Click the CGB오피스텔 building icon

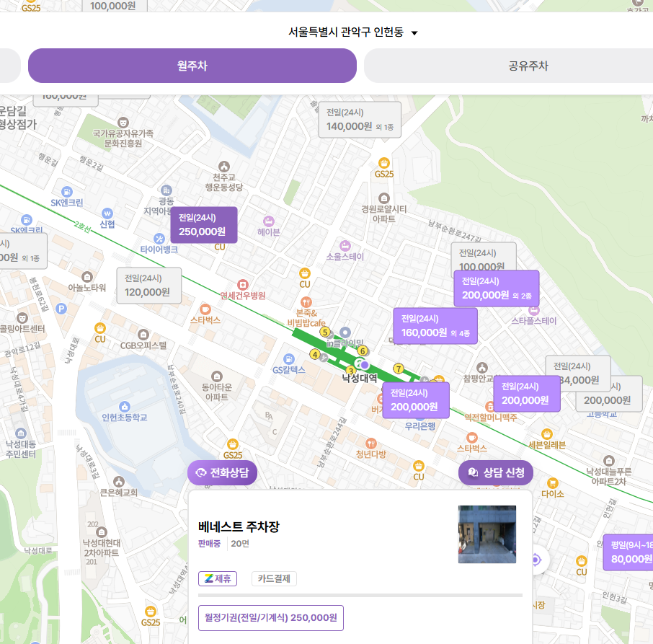(143, 334)
